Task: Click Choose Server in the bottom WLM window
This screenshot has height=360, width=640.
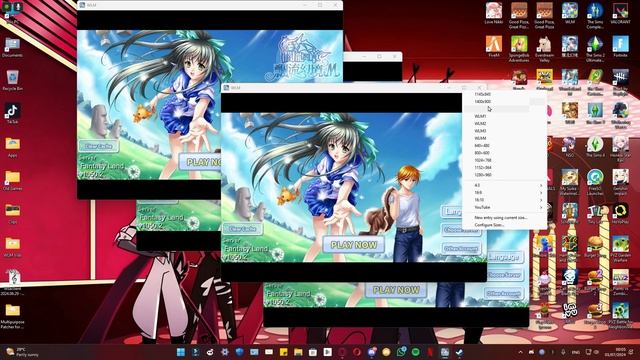Action: (505, 275)
